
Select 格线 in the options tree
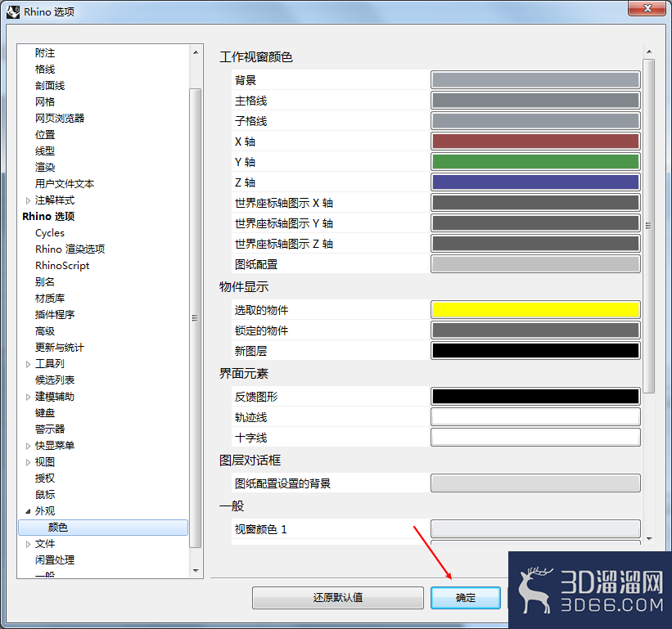[45, 69]
